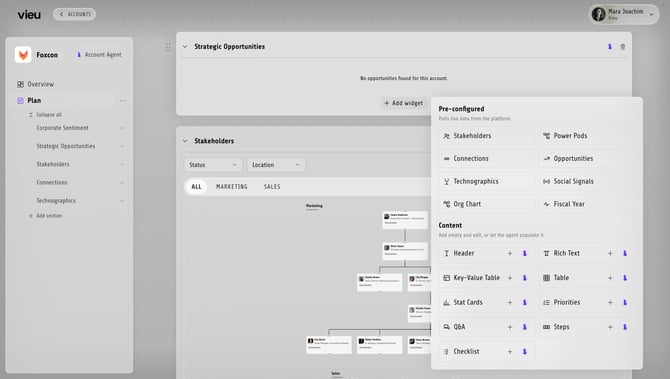Add Social Signals widget
Screen dimensions: 670x379
pyautogui.click(x=586, y=181)
